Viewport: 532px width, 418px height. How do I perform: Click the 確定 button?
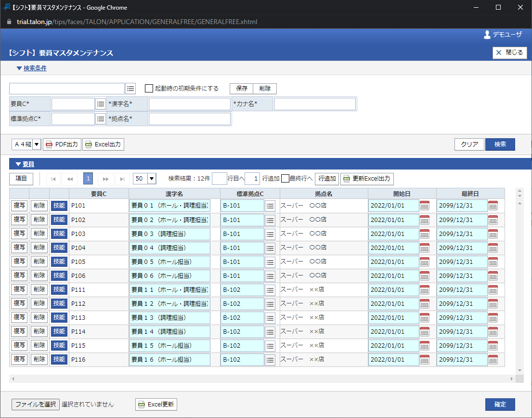[x=500, y=405]
